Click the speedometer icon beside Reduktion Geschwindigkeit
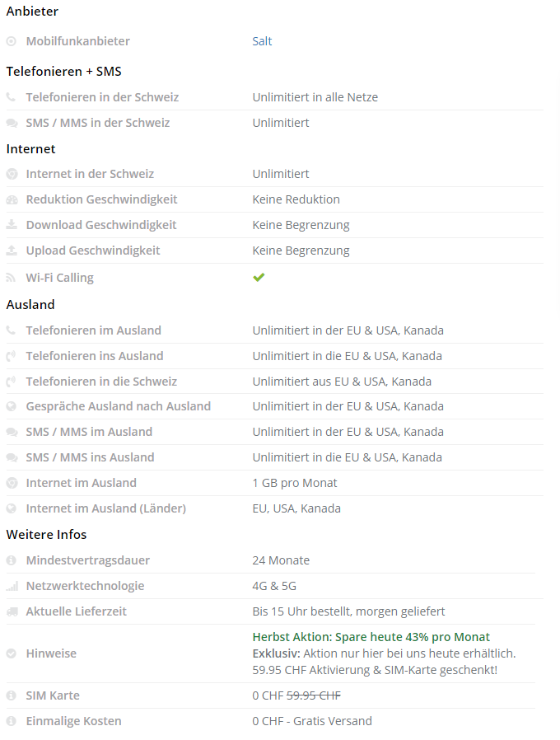This screenshot has width=560, height=740. tap(12, 199)
